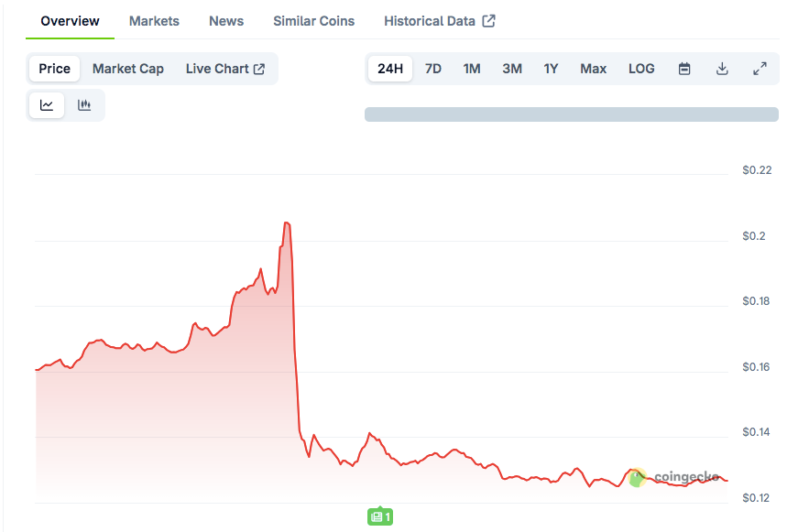Download the chart data
The image size is (787, 532).
point(722,69)
